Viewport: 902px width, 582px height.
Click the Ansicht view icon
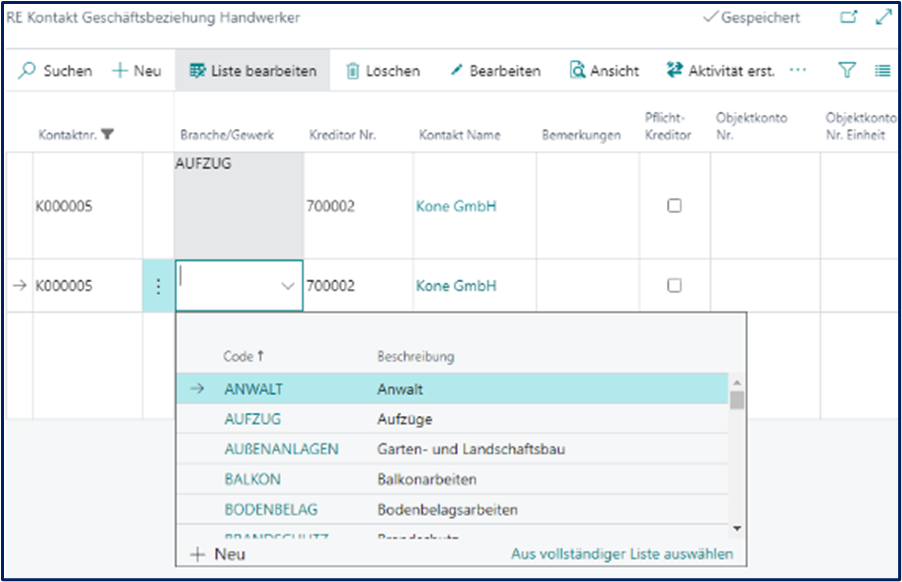[578, 70]
